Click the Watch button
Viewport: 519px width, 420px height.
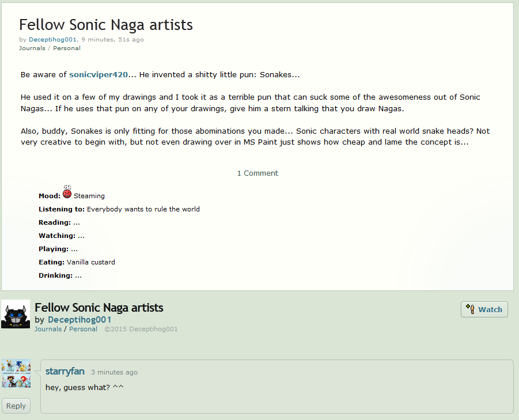(484, 309)
